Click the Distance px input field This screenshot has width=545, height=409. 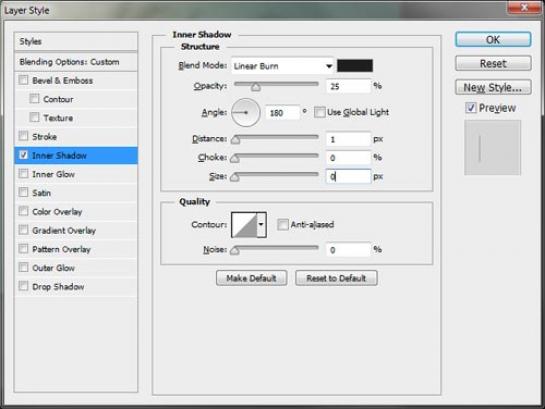(x=348, y=139)
